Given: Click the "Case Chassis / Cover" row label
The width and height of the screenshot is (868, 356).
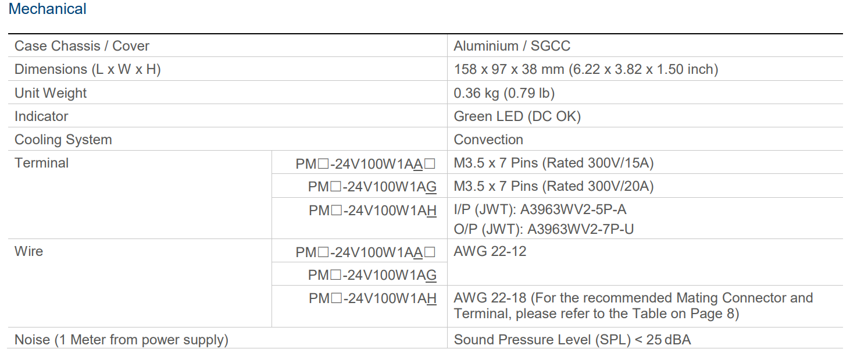Looking at the screenshot, I should point(82,46).
